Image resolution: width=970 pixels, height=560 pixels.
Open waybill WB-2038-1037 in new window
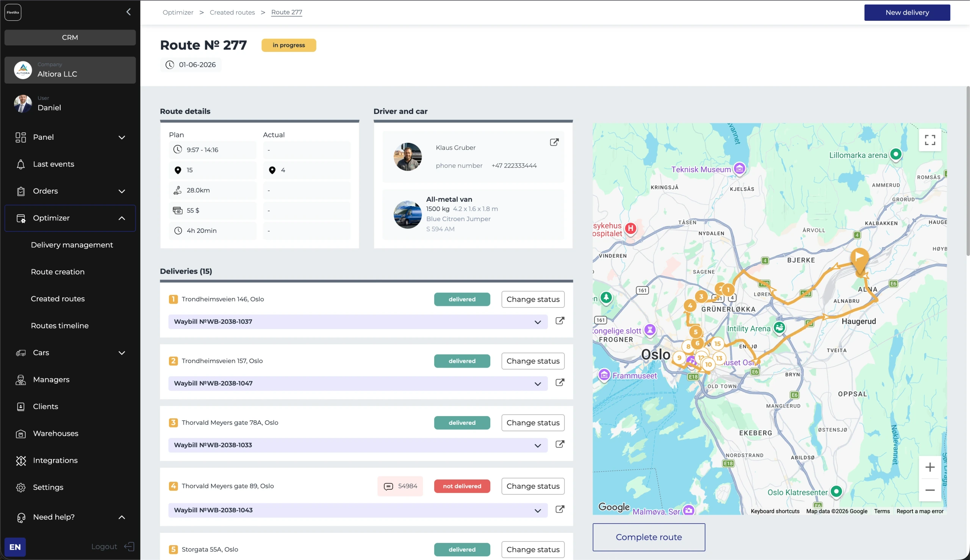(560, 321)
